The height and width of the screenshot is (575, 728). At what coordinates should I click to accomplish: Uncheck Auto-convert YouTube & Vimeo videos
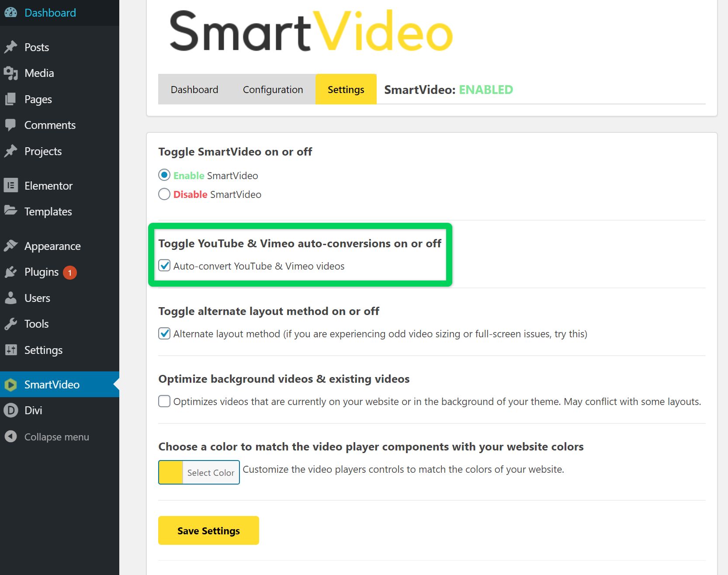[x=164, y=266]
